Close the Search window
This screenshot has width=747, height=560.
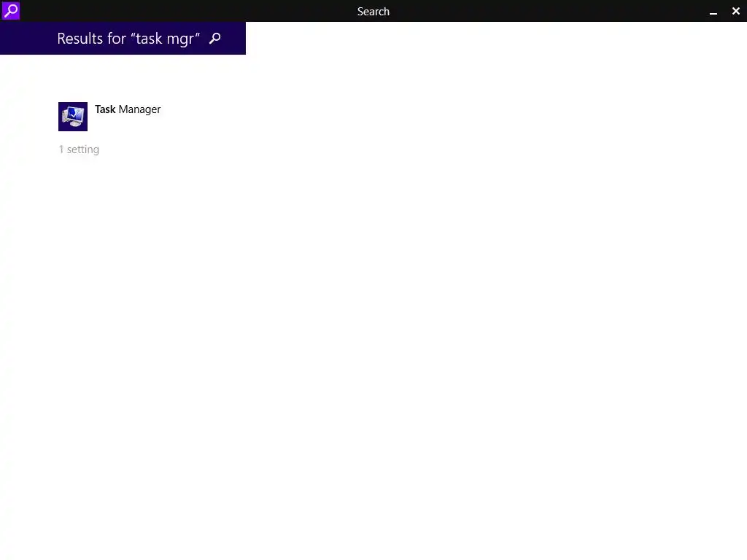coord(736,11)
